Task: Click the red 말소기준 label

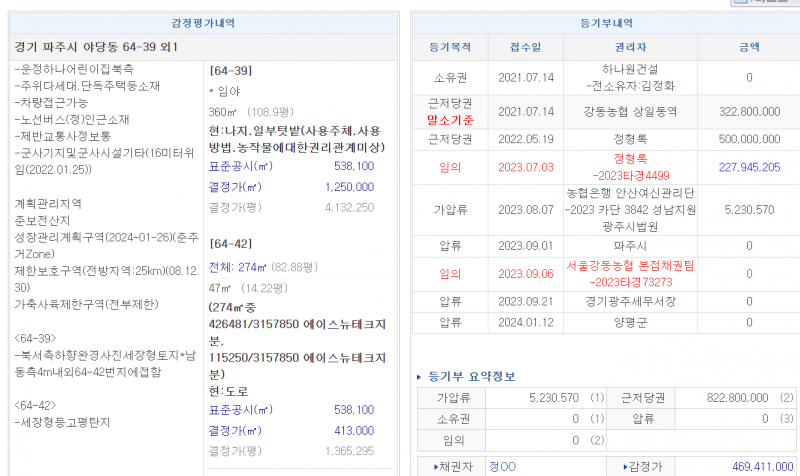Action: [448, 119]
